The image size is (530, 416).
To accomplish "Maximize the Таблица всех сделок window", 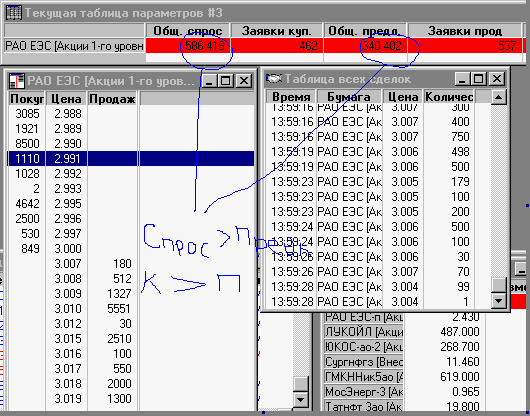I will pyautogui.click(x=479, y=79).
